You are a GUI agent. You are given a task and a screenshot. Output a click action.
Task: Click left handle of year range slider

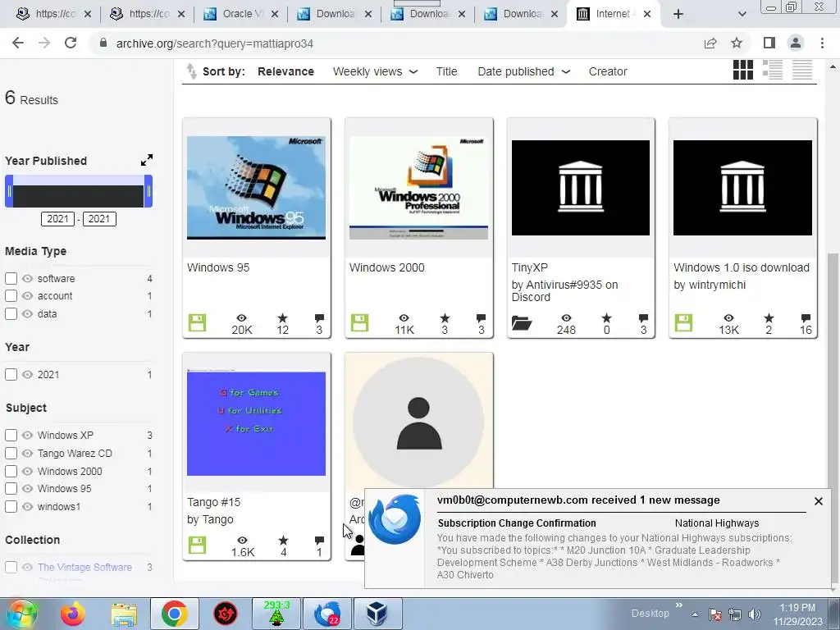9,191
